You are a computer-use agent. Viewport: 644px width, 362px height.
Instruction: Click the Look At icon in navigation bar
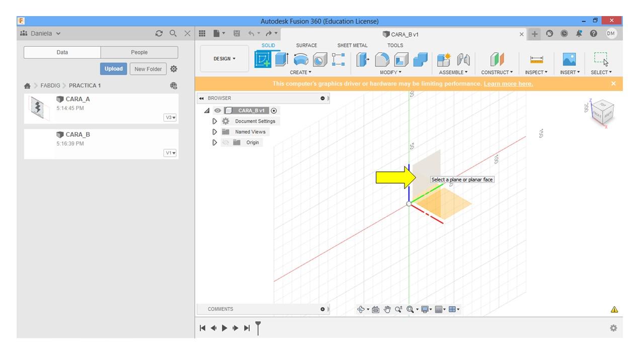[x=375, y=310]
